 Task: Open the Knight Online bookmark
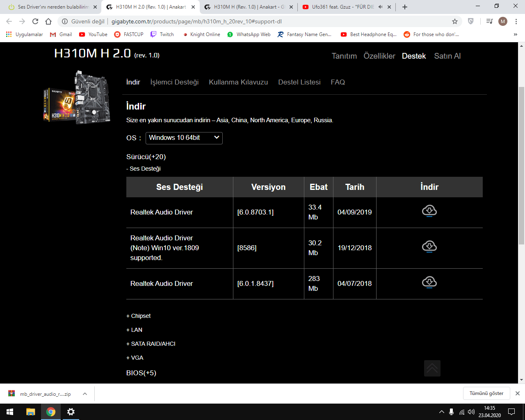pyautogui.click(x=201, y=34)
